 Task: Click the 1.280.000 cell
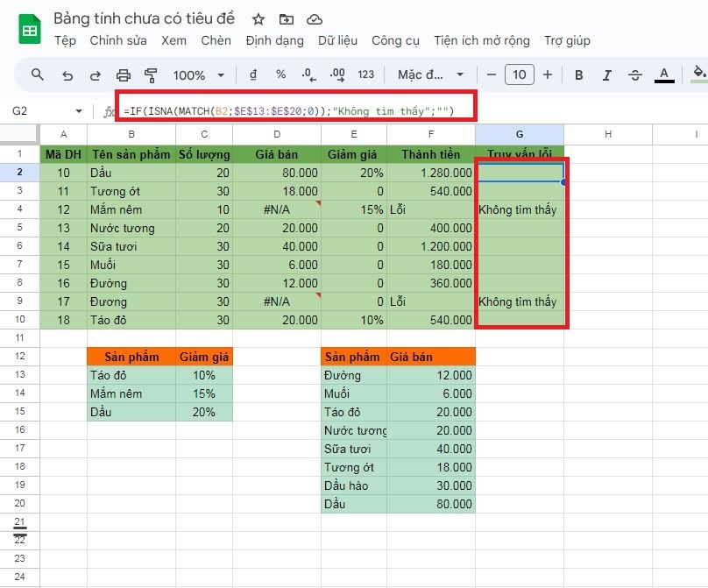pos(431,173)
